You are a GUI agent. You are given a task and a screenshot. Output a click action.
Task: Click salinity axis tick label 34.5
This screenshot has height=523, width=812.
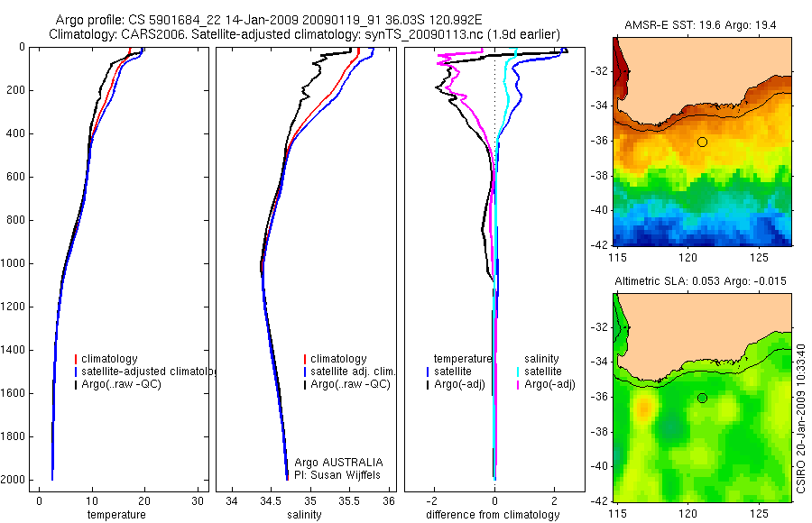pyautogui.click(x=271, y=501)
